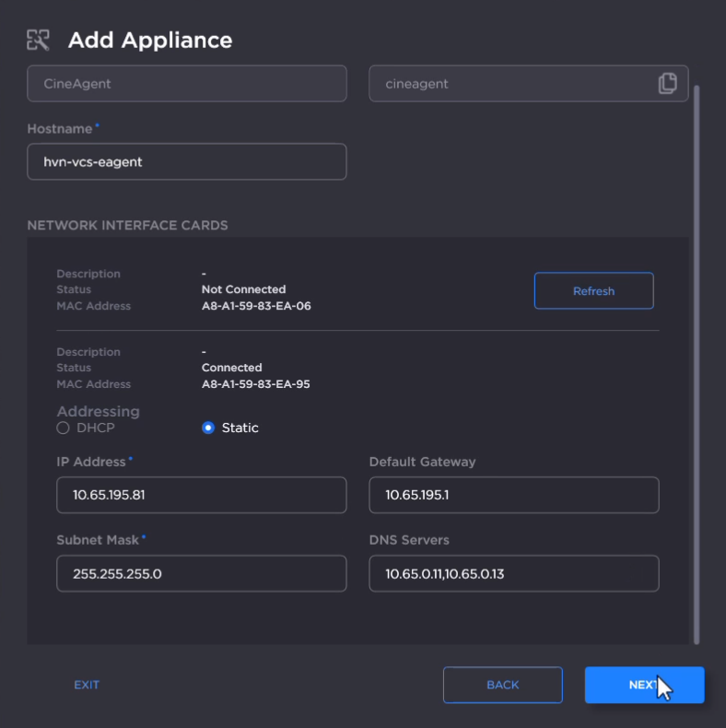Go BACK to the previous step
Screen dimensions: 726x728
pos(502,685)
